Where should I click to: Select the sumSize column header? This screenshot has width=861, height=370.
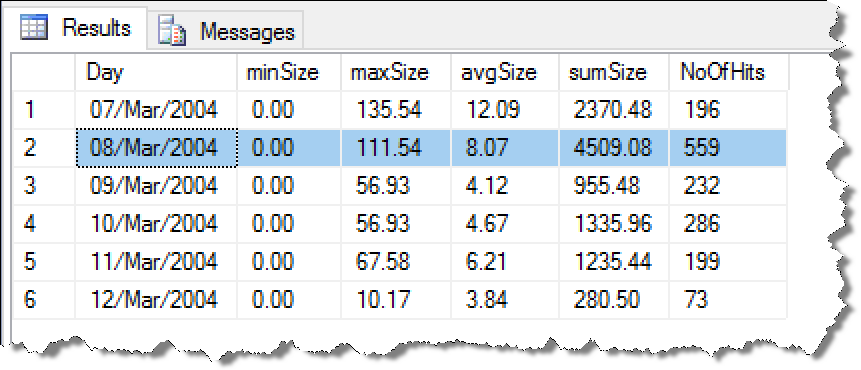coord(614,72)
